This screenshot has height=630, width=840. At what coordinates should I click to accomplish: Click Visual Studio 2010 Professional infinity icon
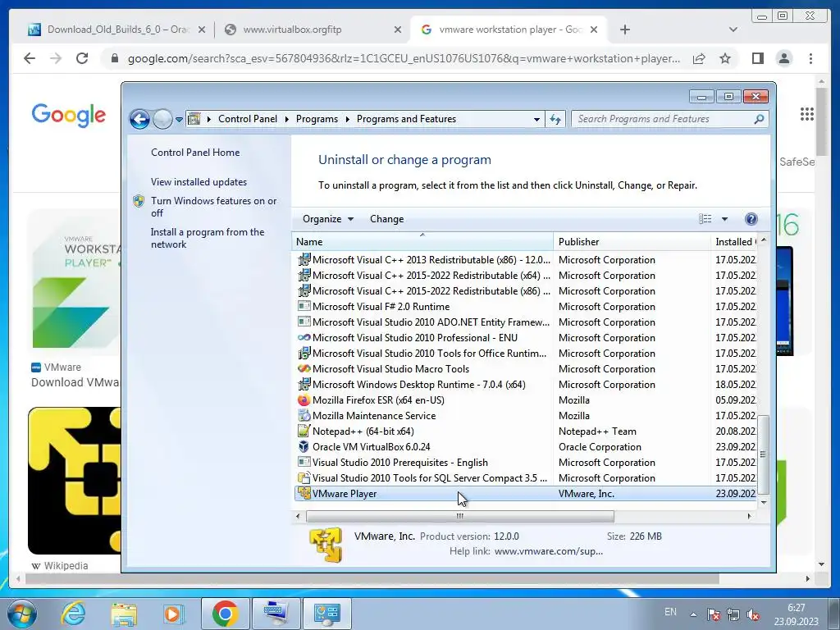(304, 337)
